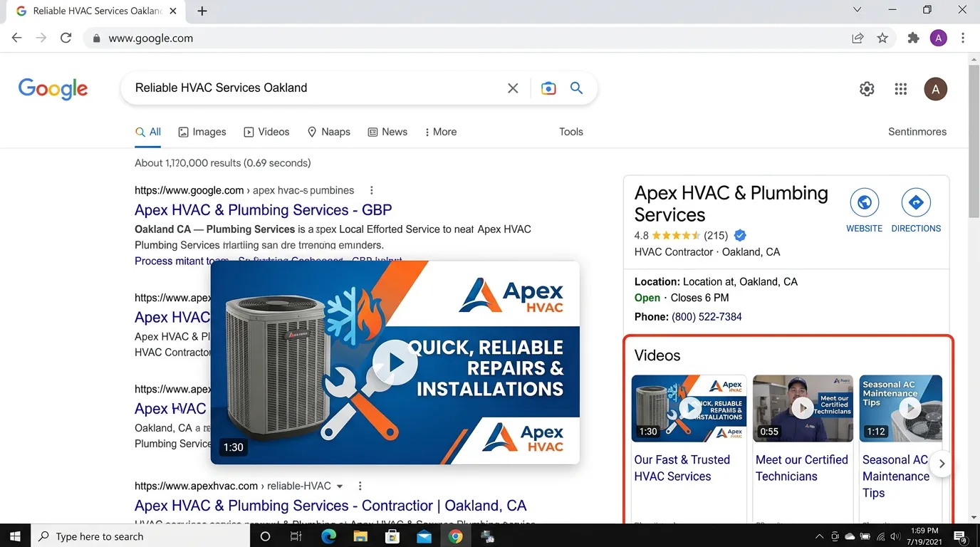This screenshot has height=547, width=980.
Task: Open notification center icon in tray
Action: [959, 536]
